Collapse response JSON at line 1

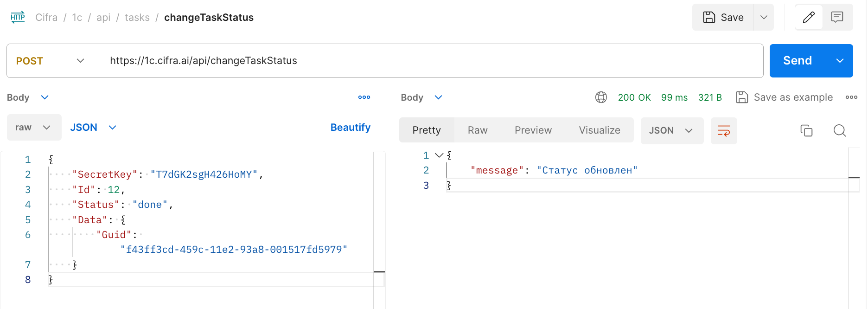click(439, 155)
